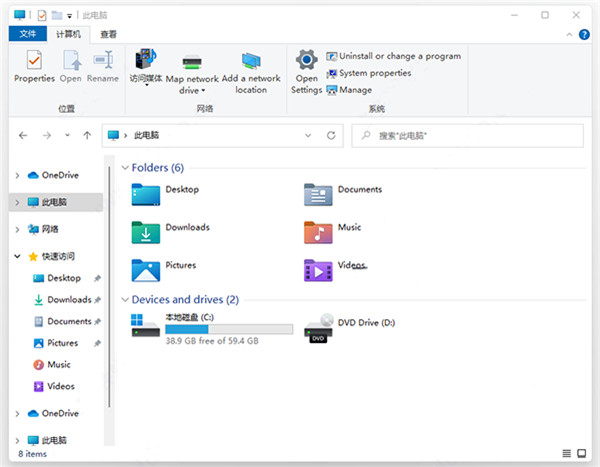
Task: Collapse the 快速访问 tree node
Action: (17, 257)
